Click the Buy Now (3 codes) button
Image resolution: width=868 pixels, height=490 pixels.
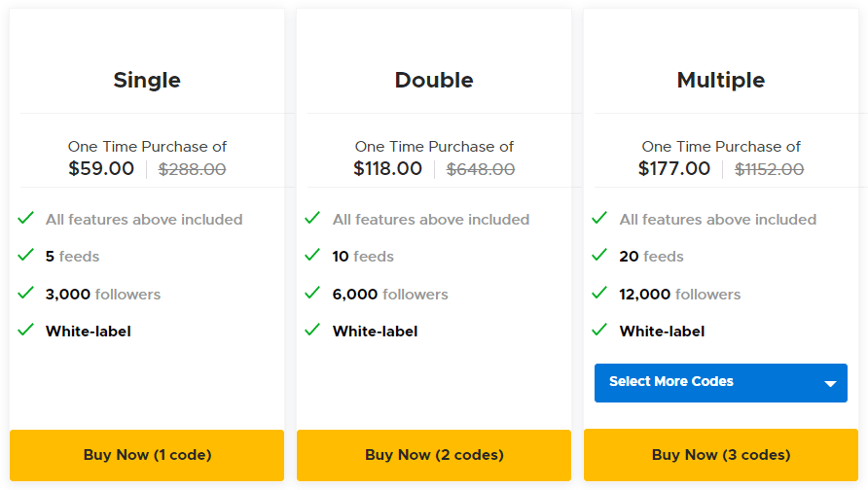click(721, 455)
